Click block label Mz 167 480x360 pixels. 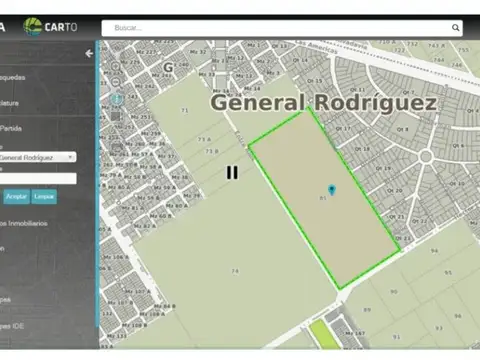[x=355, y=333]
